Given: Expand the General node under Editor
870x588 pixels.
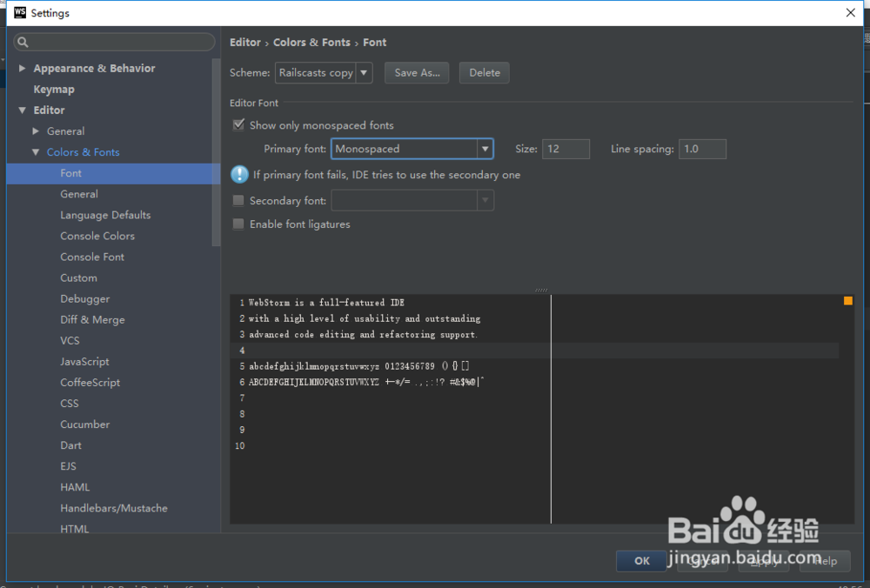Looking at the screenshot, I should coord(36,131).
